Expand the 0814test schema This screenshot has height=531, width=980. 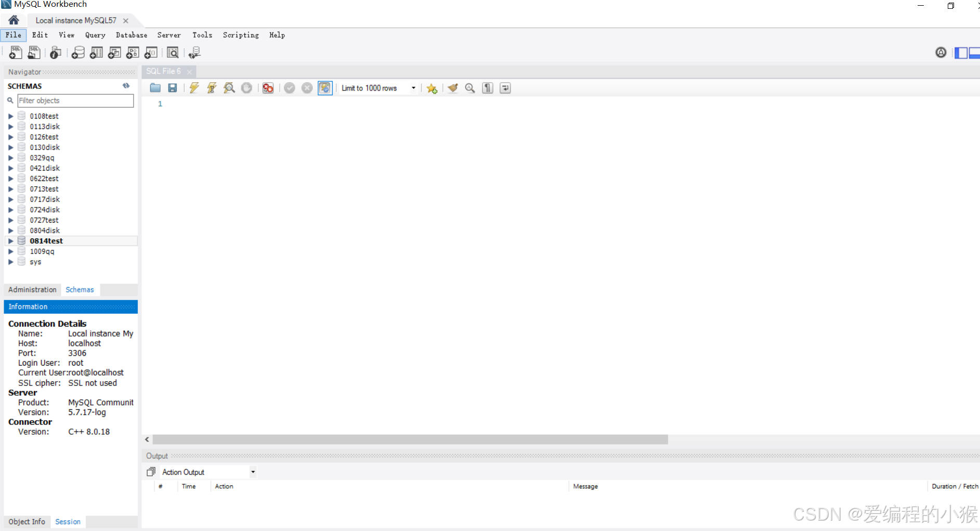tap(10, 241)
